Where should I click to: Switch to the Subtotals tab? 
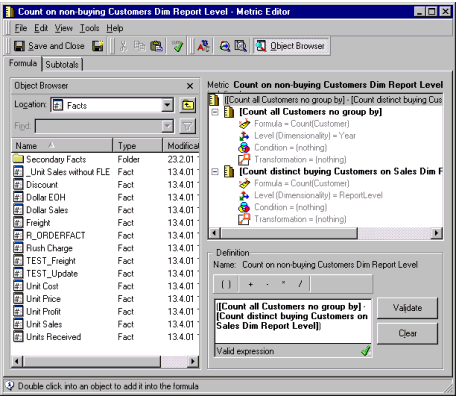62,64
